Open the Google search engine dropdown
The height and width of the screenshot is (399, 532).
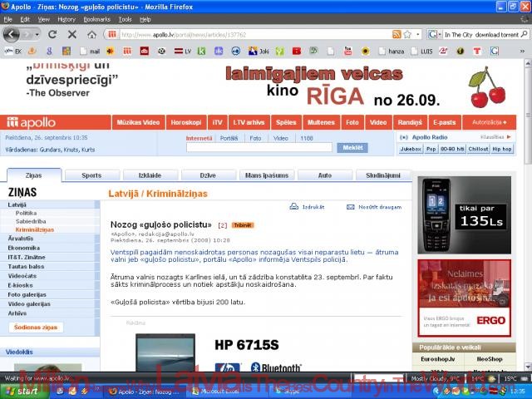pyautogui.click(x=436, y=35)
